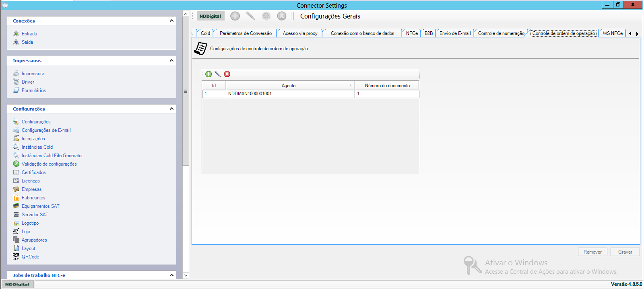Open the QRCode settings item
The image size is (644, 289).
click(x=30, y=257)
